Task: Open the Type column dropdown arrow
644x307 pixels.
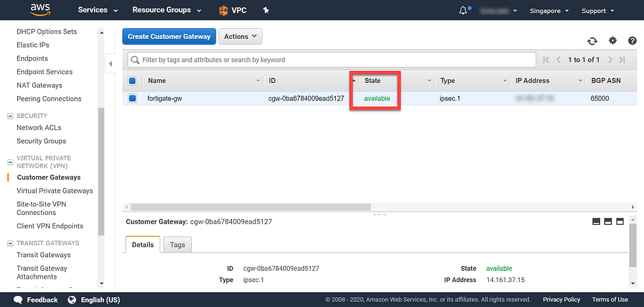Action: coord(505,81)
